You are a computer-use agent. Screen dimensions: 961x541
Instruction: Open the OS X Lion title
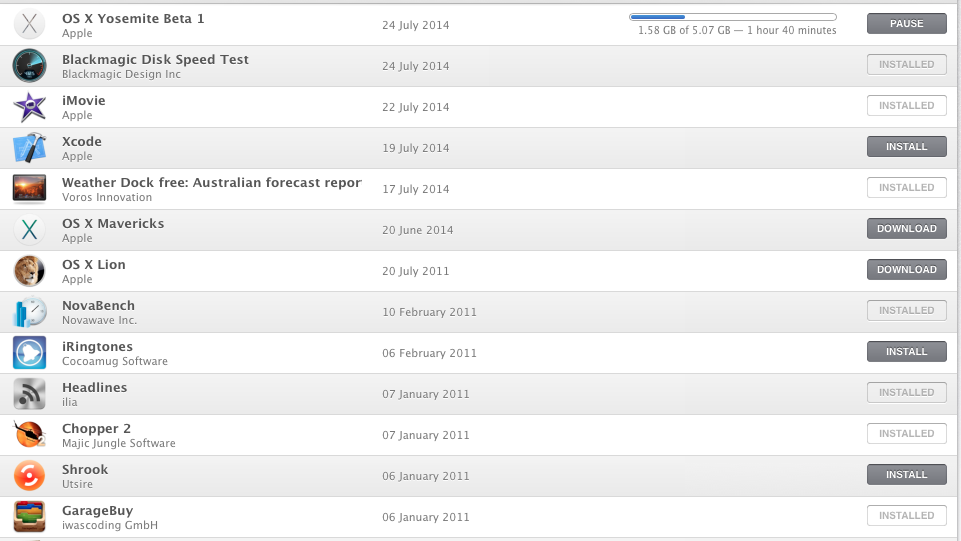[x=94, y=265]
